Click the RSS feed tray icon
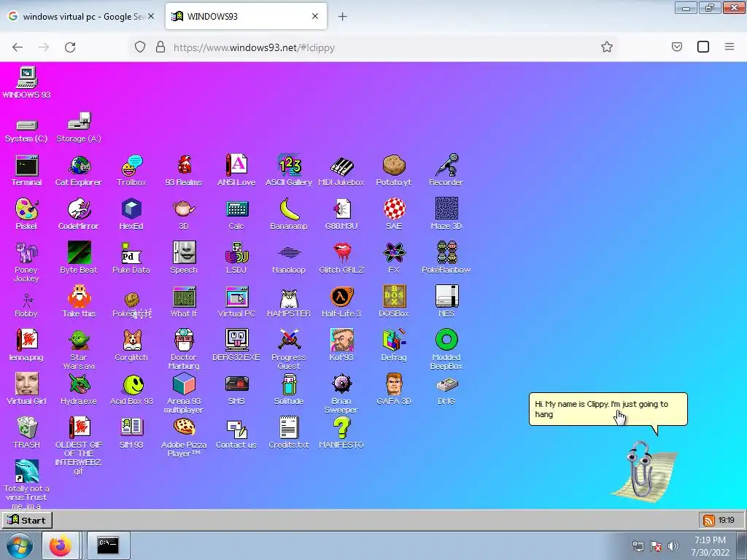 (x=708, y=521)
